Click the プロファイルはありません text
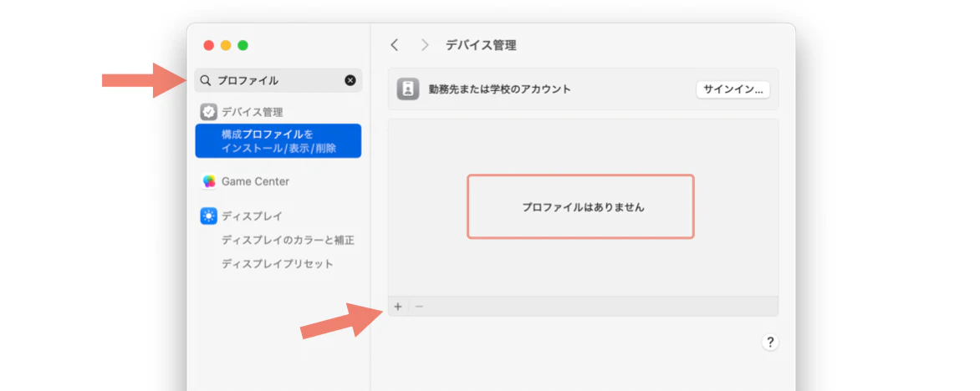The width and height of the screenshot is (980, 391). [583, 207]
